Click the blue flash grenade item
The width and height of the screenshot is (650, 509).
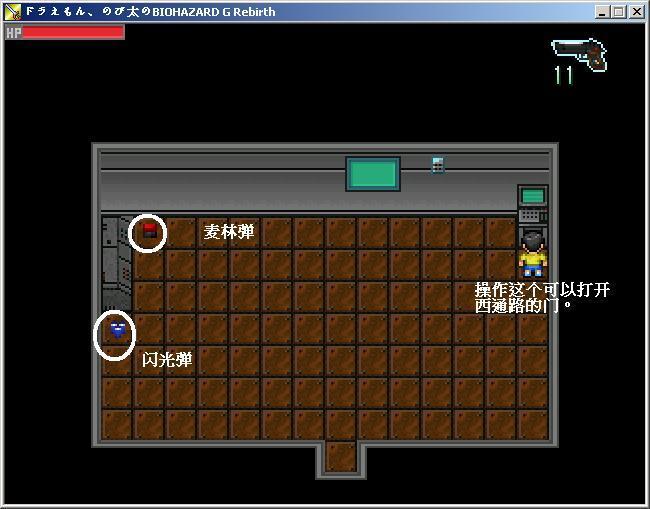point(117,330)
